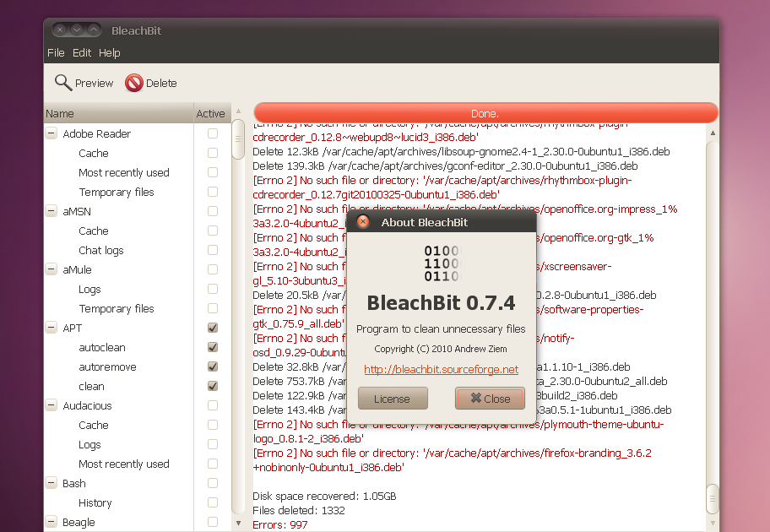Click the Close button in About dialog
This screenshot has height=532, width=770.
pos(490,399)
